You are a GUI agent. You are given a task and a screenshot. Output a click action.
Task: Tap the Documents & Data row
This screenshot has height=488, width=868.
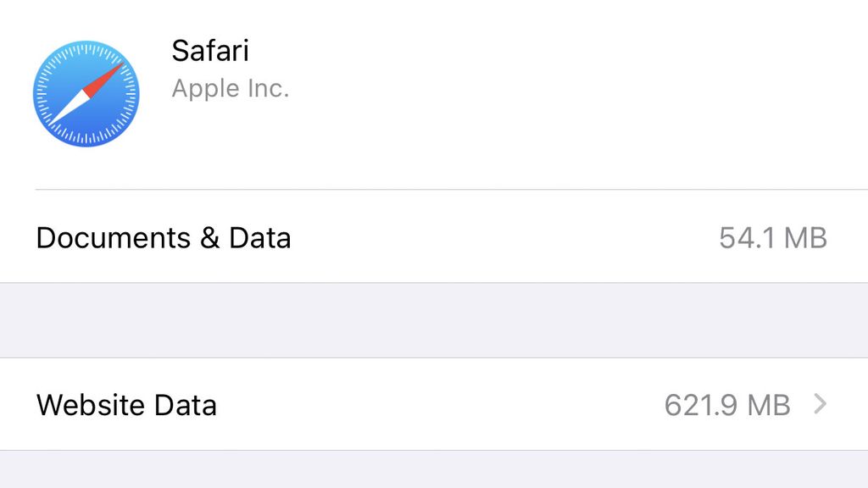click(x=424, y=238)
